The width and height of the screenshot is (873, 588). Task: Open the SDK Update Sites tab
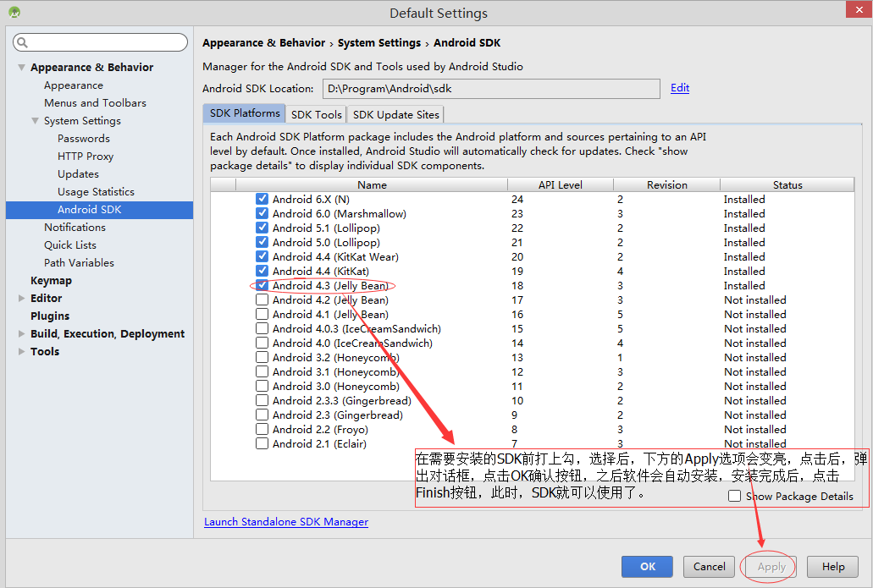396,114
